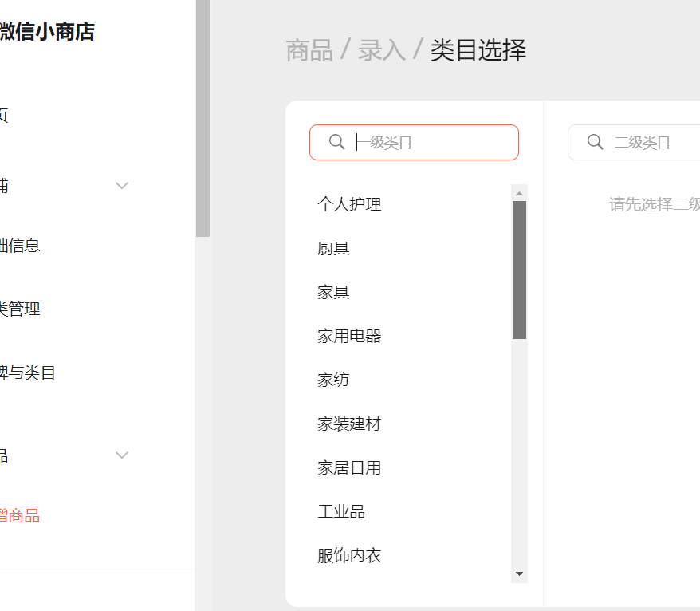Collapse the sidebar chevron above 增商品
This screenshot has width=700, height=611.
[x=122, y=455]
